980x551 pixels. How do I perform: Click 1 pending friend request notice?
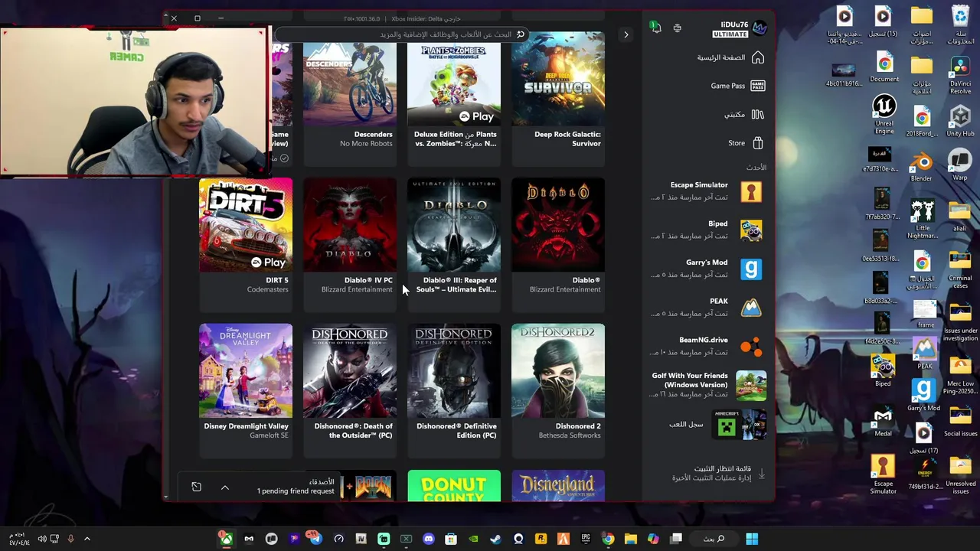tap(296, 491)
